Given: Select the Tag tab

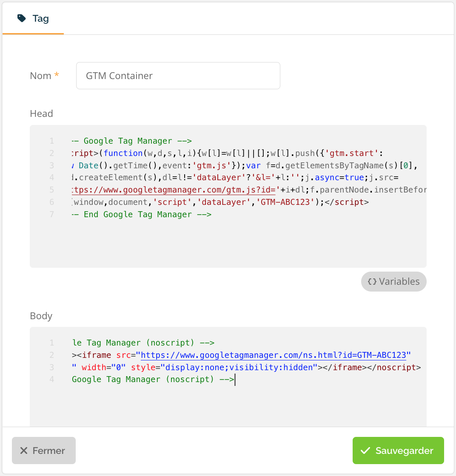Looking at the screenshot, I should [33, 19].
